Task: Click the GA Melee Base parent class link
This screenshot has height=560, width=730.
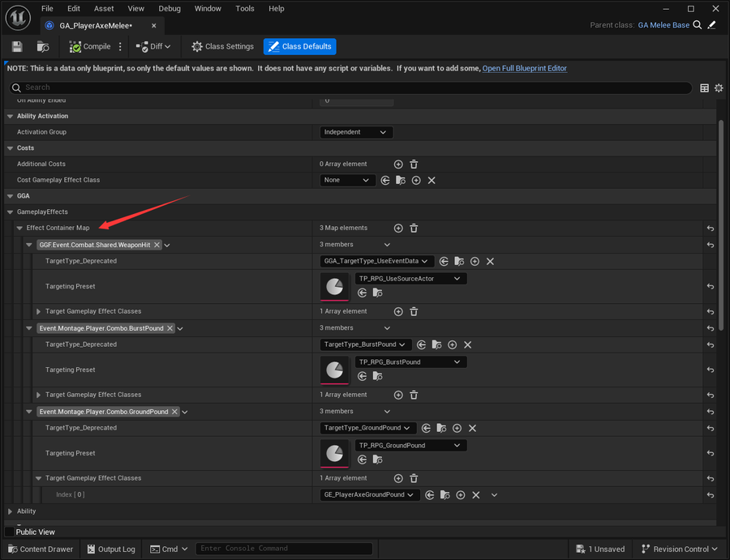Action: (663, 25)
